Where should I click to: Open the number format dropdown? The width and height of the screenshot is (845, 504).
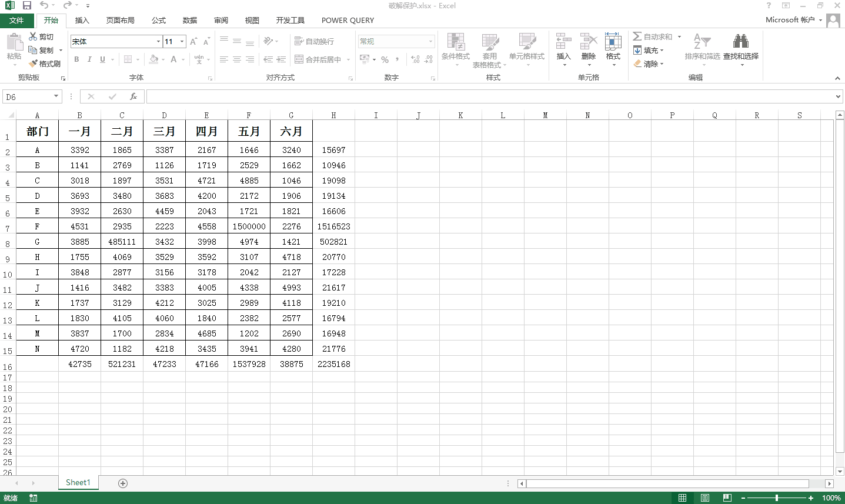430,41
